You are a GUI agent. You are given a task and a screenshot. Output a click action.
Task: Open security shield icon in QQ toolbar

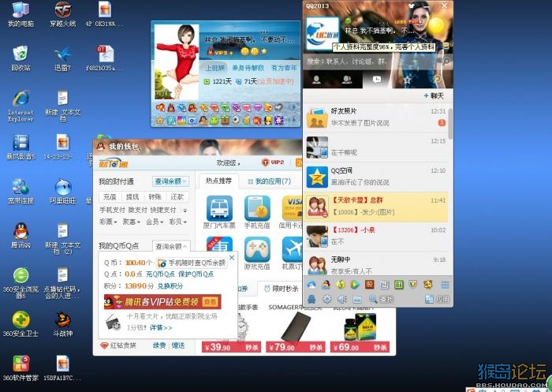(x=413, y=285)
